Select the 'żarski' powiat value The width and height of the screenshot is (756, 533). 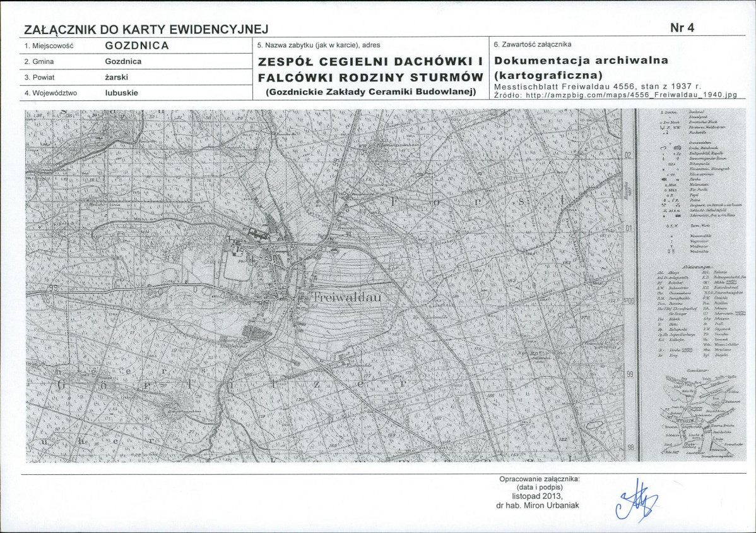pos(117,77)
